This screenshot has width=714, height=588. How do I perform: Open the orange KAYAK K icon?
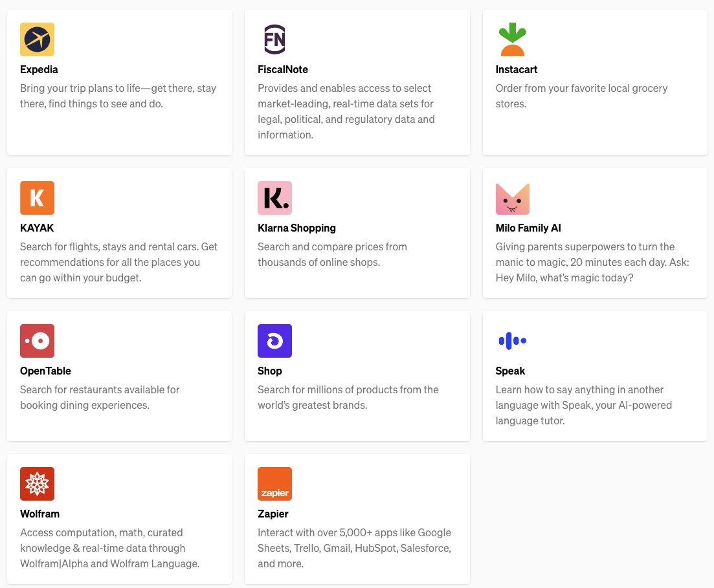37,198
